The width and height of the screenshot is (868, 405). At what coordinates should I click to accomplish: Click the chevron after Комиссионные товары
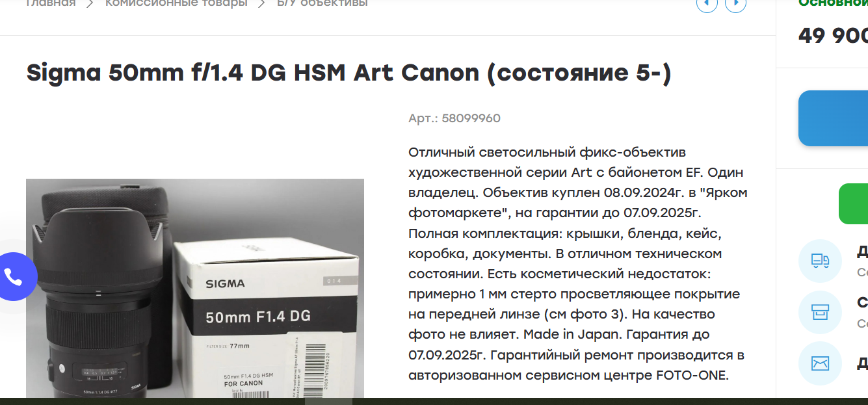(262, 3)
